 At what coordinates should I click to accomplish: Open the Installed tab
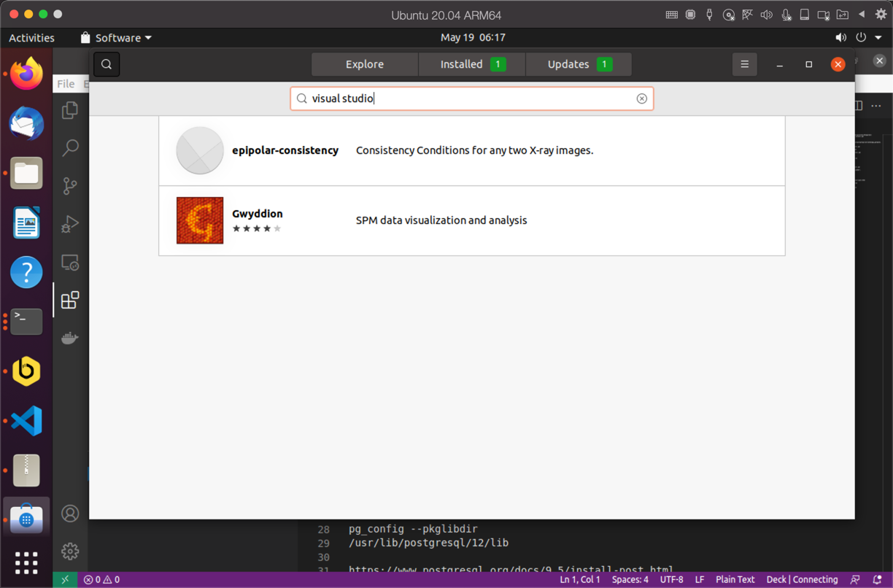click(472, 64)
